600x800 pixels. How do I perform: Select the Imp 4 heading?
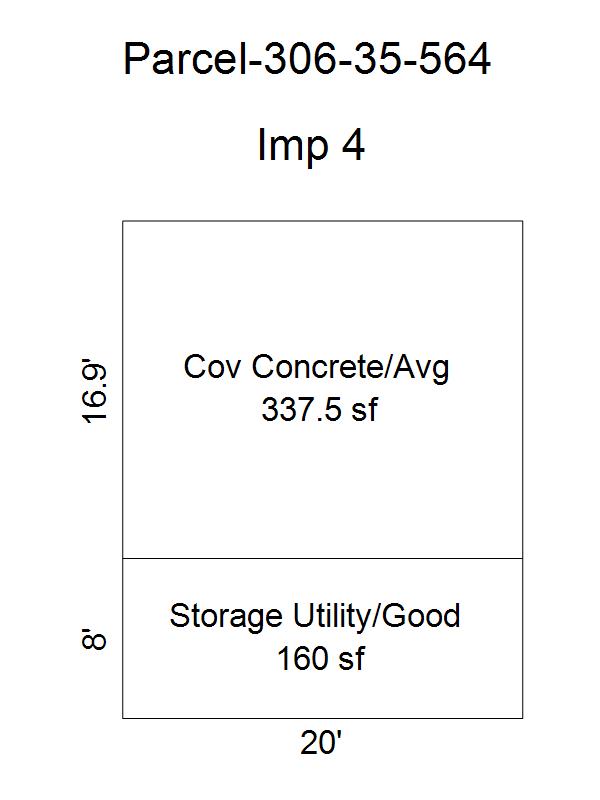pos(311,145)
